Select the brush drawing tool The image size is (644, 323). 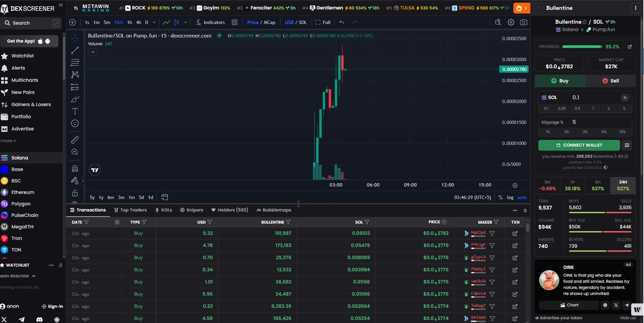point(75,99)
